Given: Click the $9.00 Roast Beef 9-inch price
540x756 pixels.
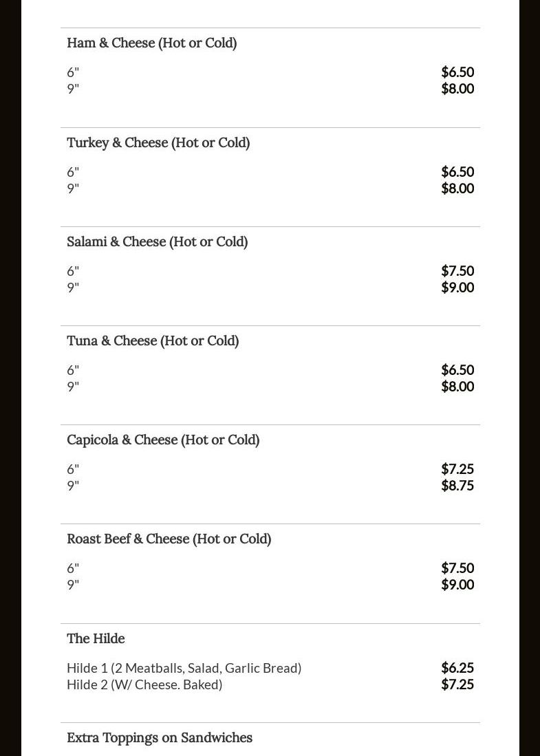Looking at the screenshot, I should 457,584.
